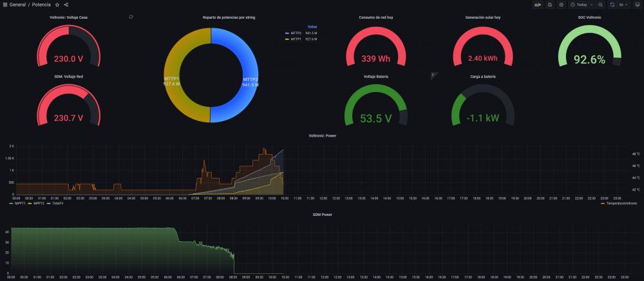Click the panel info corner marker
The width and height of the screenshot is (644, 281).
433,75
